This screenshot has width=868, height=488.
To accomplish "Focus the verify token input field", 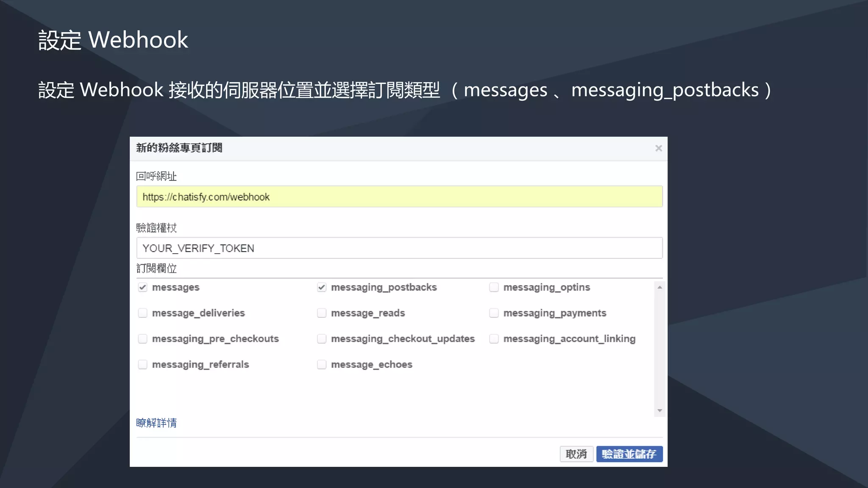I will (x=399, y=248).
